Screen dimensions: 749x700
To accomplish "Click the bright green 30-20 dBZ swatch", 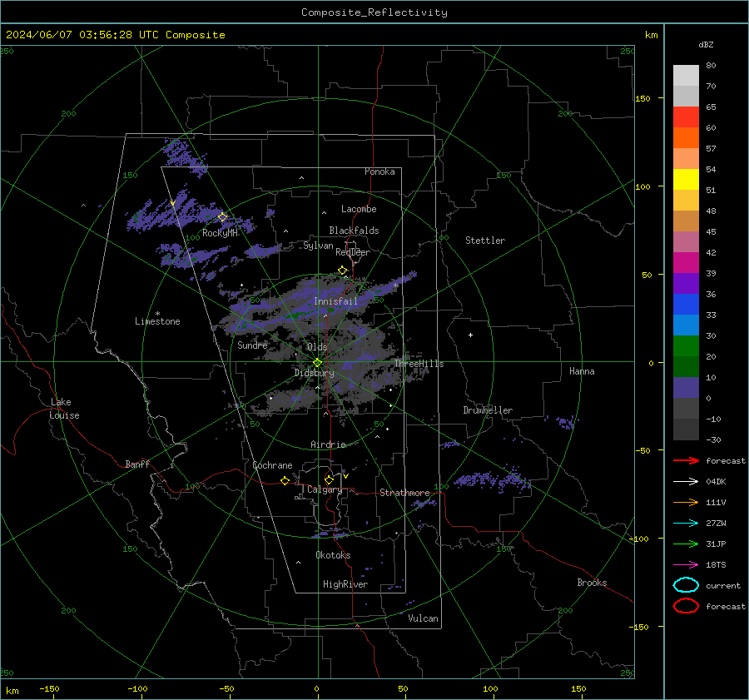I will [x=686, y=346].
